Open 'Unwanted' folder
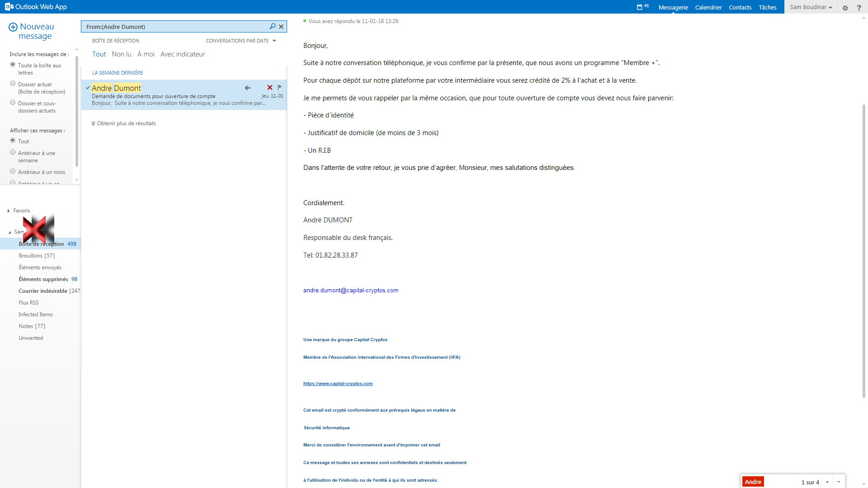 tap(31, 338)
